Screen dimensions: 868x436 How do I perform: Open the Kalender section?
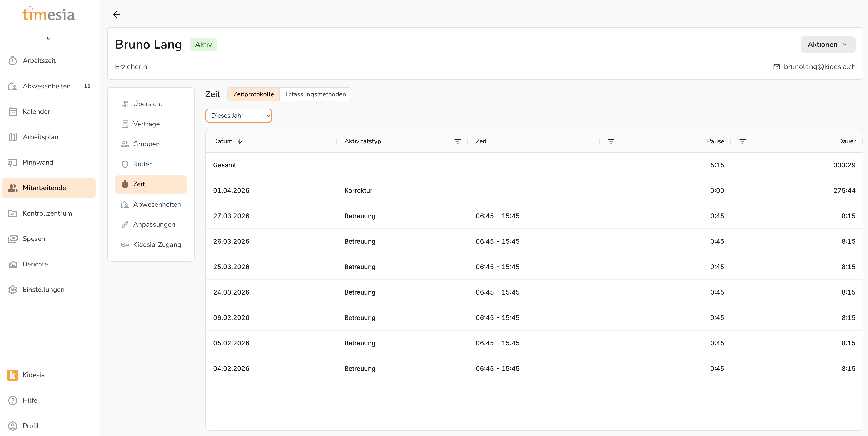pyautogui.click(x=36, y=111)
